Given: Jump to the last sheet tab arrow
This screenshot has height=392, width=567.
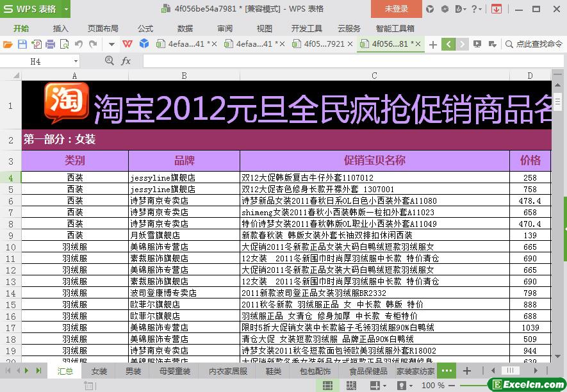Looking at the screenshot, I should [x=38, y=370].
